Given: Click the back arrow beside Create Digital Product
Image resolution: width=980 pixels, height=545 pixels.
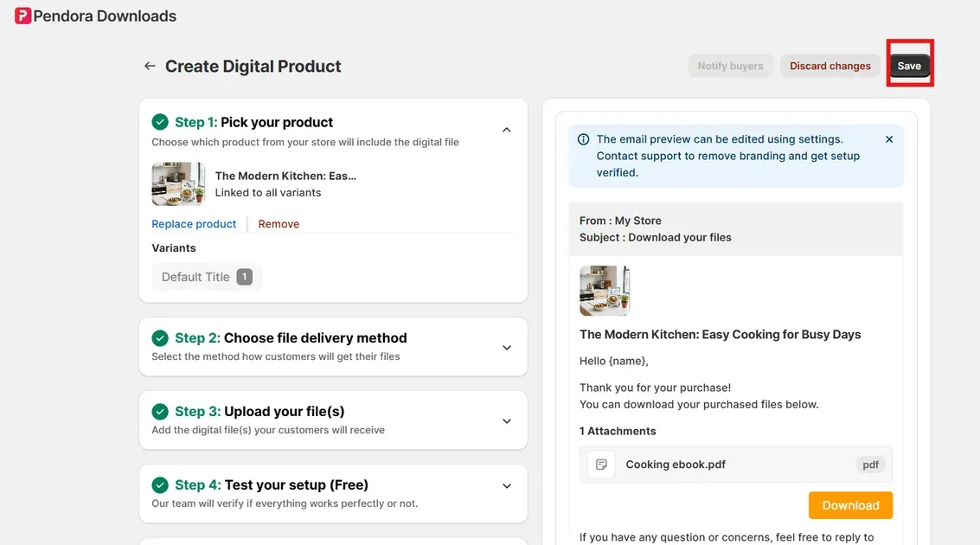Looking at the screenshot, I should [x=150, y=66].
